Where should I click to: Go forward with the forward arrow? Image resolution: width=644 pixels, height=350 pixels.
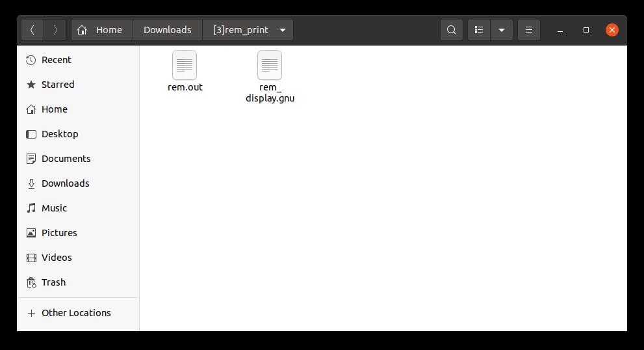55,30
